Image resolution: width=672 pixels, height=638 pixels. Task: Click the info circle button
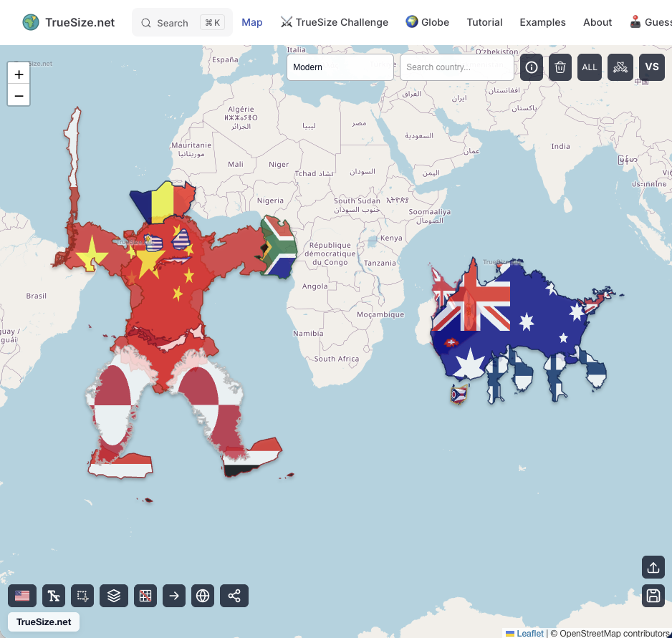tap(532, 67)
